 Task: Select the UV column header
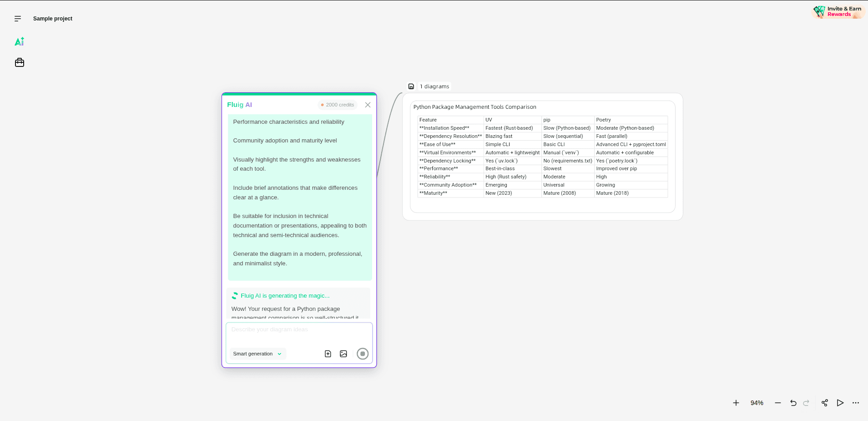tap(512, 120)
